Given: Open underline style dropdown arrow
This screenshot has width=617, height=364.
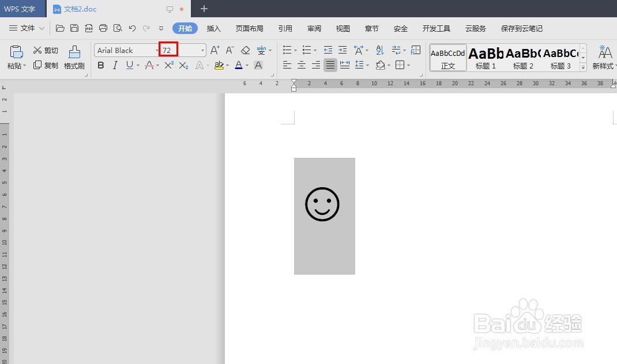Looking at the screenshot, I should [138, 65].
